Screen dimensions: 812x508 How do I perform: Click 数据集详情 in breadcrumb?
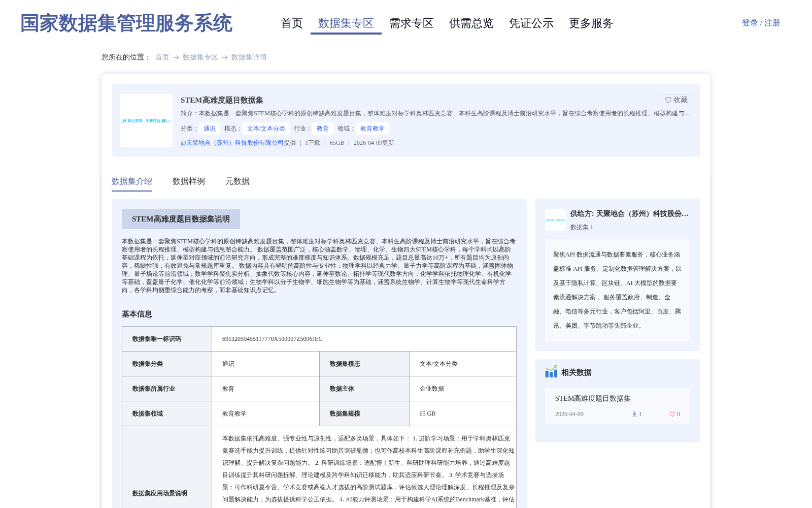(249, 57)
